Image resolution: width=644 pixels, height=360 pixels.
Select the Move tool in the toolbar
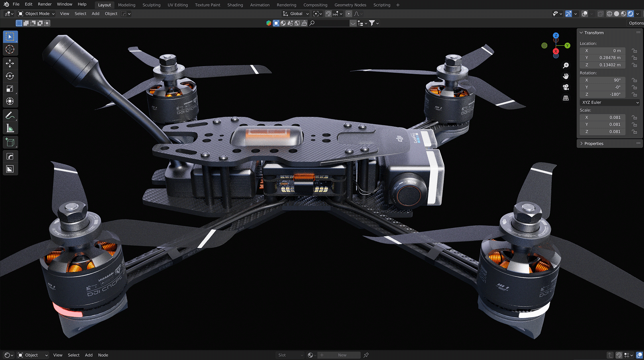tap(10, 63)
